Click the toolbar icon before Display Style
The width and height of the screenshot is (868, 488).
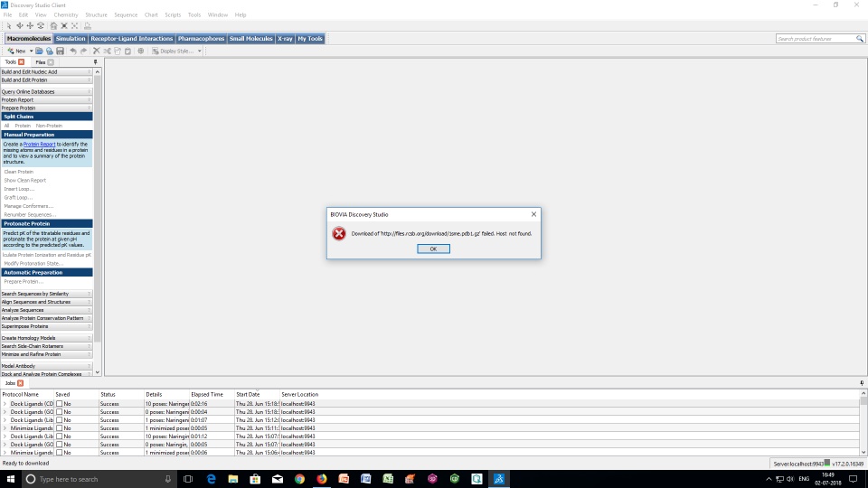[x=141, y=51]
